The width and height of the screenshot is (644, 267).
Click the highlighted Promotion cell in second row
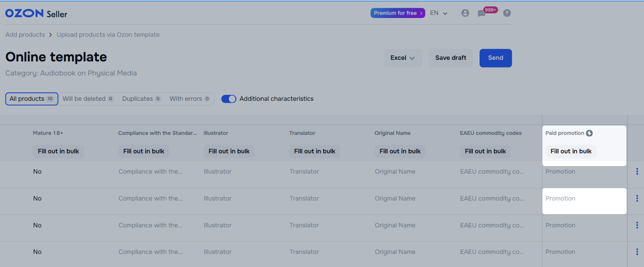click(x=585, y=201)
